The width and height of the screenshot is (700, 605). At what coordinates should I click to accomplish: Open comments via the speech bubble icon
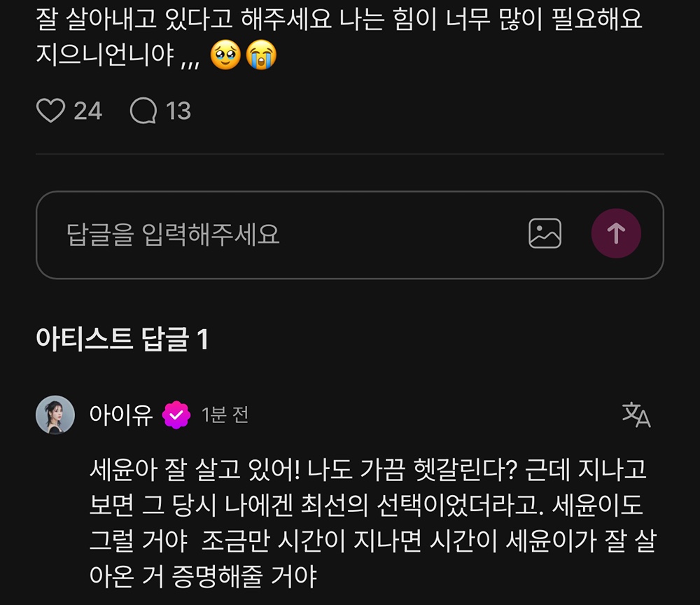click(x=143, y=110)
